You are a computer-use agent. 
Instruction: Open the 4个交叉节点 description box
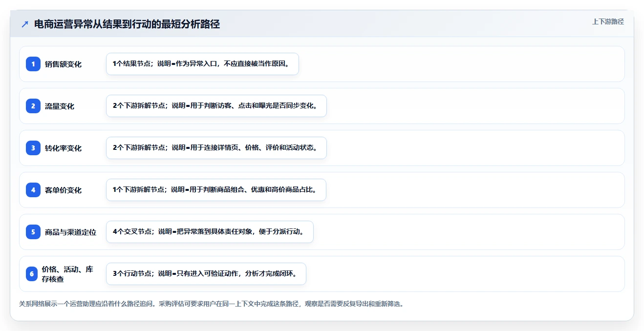[210, 232]
